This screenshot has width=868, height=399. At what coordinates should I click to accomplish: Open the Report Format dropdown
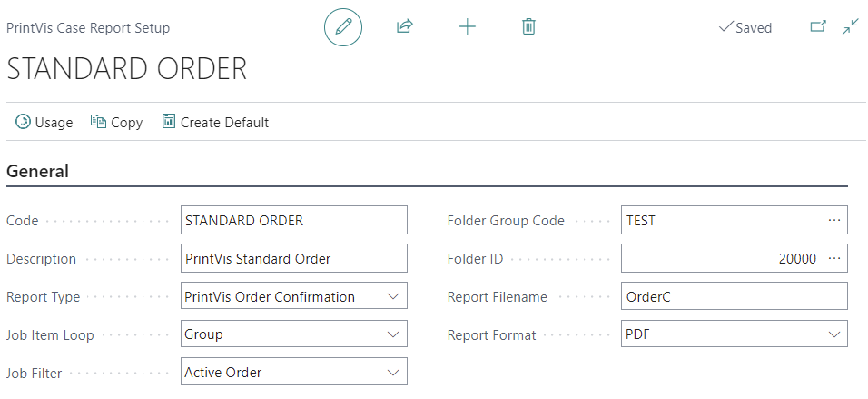coord(833,334)
